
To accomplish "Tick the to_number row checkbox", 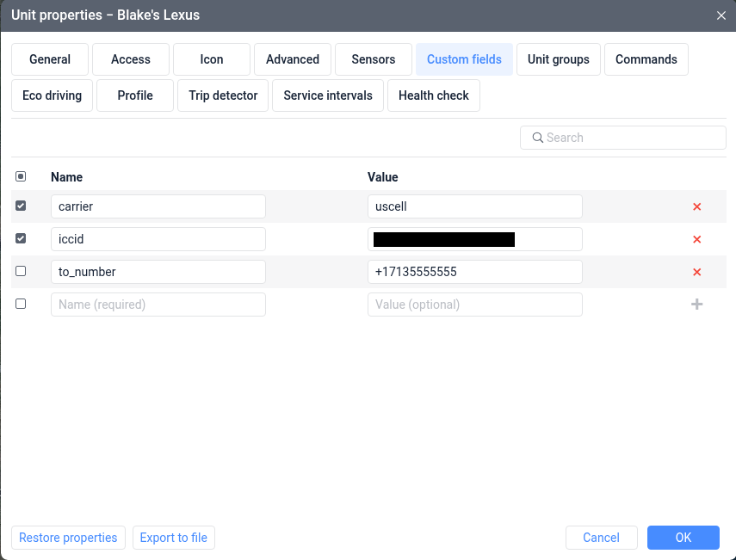I will (x=21, y=271).
